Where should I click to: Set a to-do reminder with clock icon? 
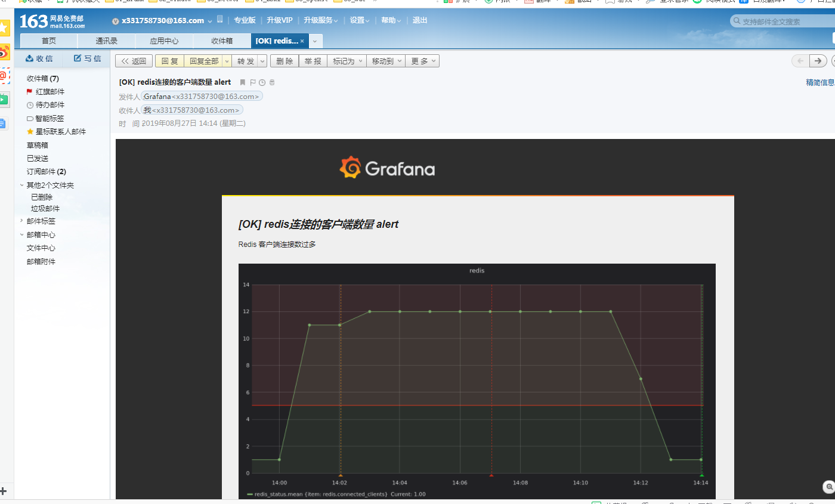[262, 82]
